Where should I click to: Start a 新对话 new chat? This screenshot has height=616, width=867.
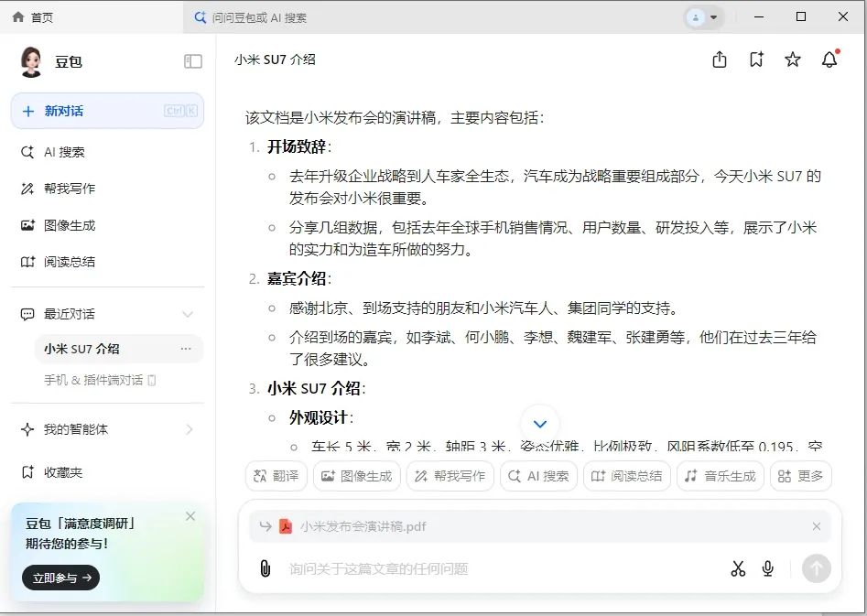[x=107, y=111]
